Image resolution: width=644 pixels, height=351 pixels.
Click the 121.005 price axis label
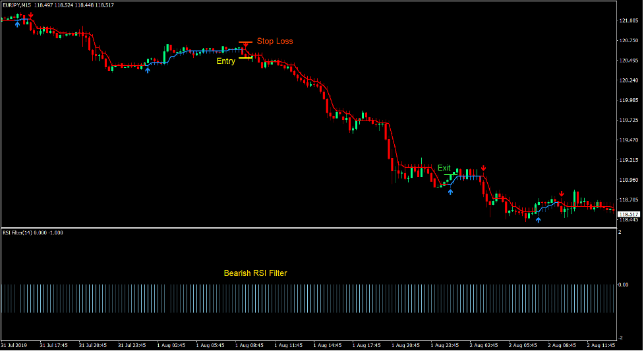[629, 20]
